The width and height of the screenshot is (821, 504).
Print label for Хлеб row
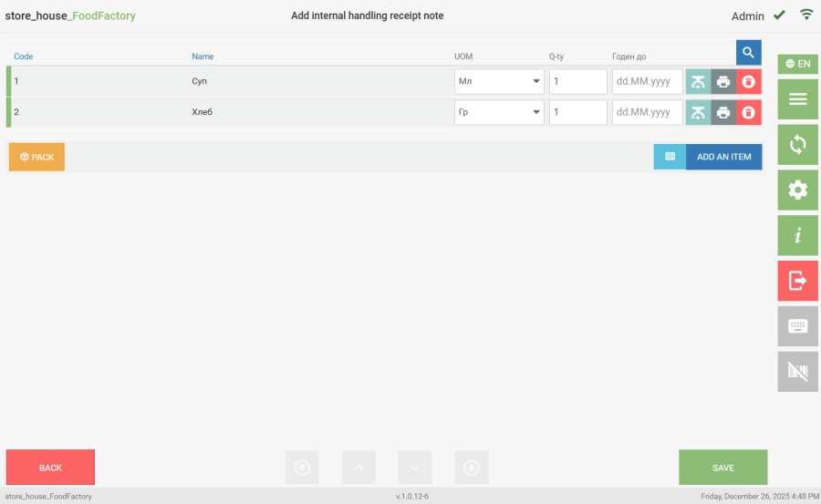pos(723,113)
